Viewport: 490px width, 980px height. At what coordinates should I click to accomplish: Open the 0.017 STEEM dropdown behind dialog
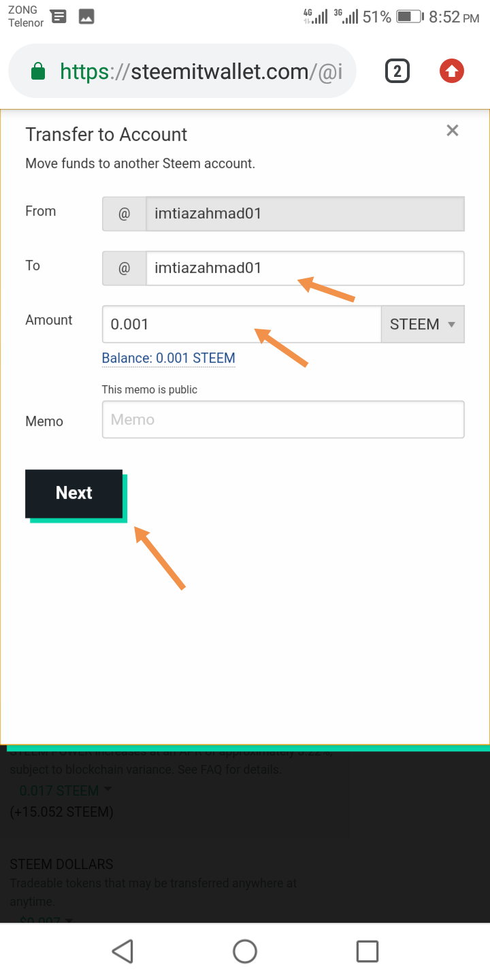(65, 790)
